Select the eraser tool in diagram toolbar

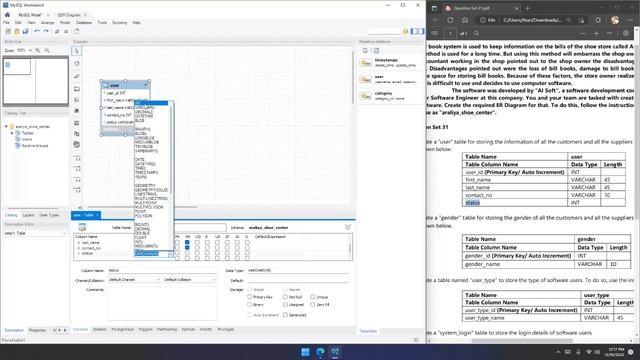pos(77,76)
